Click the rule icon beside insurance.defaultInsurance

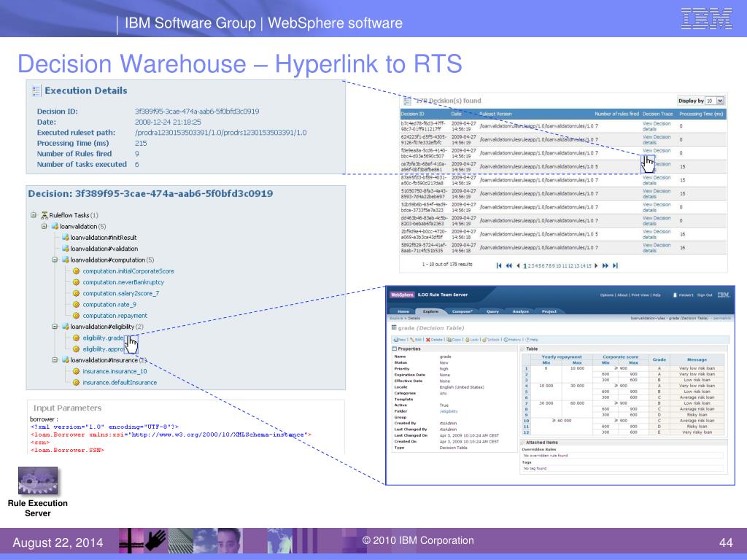(x=76, y=382)
